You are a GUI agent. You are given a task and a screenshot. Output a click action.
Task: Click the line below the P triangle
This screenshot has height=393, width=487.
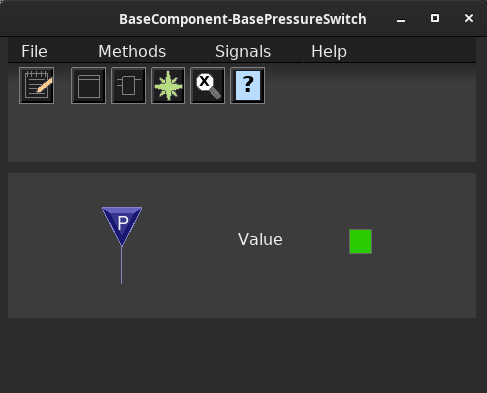coord(122,265)
